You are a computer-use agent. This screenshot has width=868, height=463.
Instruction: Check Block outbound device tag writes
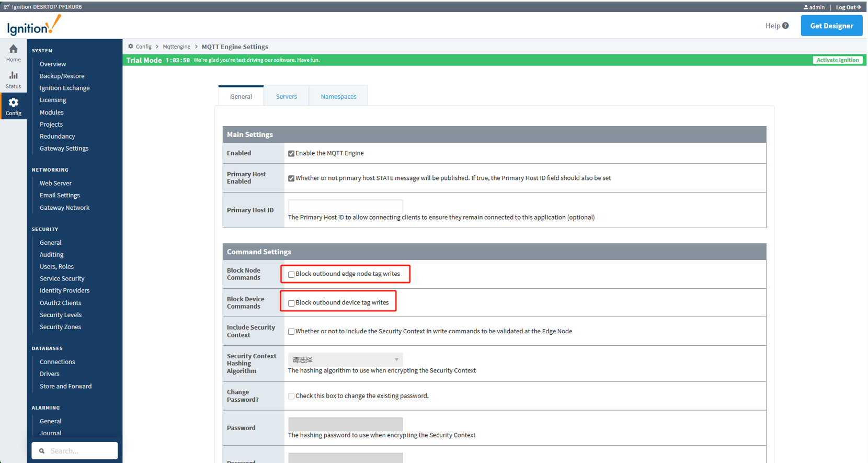click(x=291, y=303)
